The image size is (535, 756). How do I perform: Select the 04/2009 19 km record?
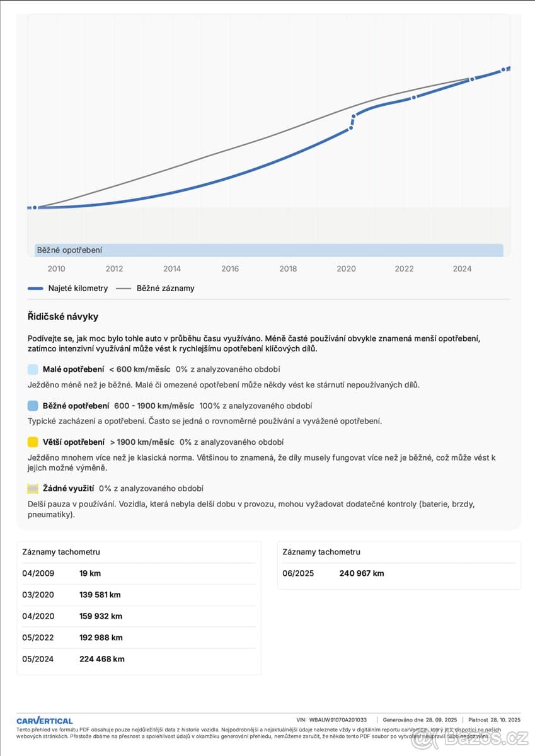[x=139, y=573]
